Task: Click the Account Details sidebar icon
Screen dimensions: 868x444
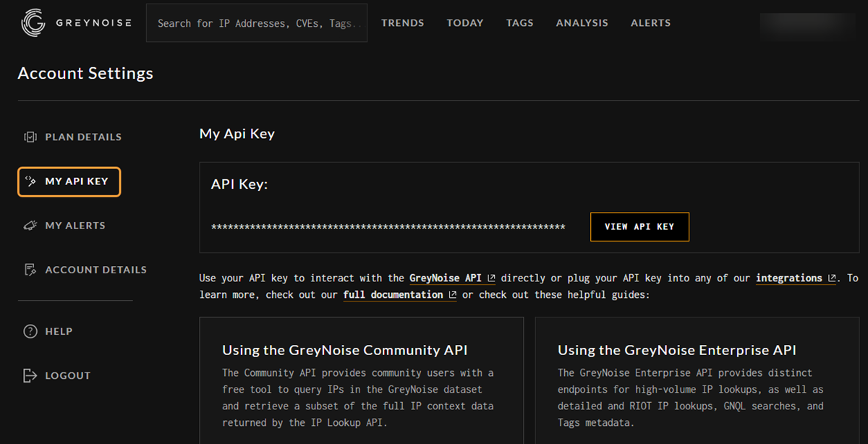Action: point(30,269)
